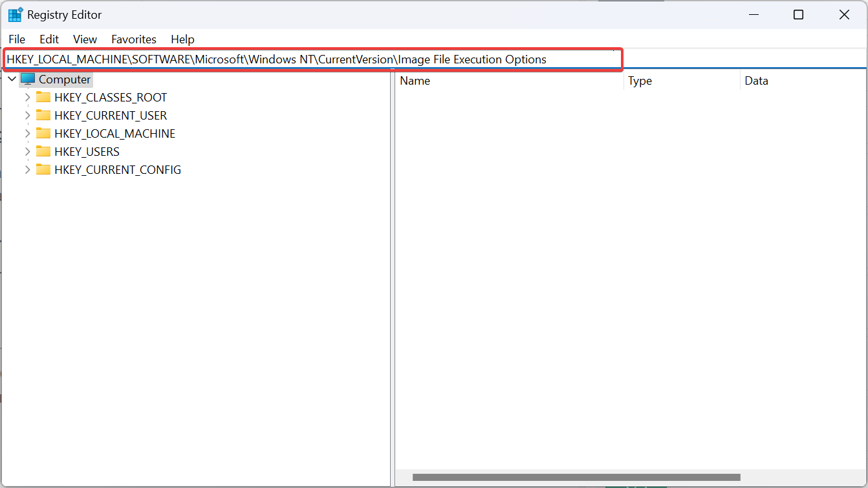The image size is (868, 488).
Task: Click the HKEY_USERS folder icon
Action: [43, 151]
